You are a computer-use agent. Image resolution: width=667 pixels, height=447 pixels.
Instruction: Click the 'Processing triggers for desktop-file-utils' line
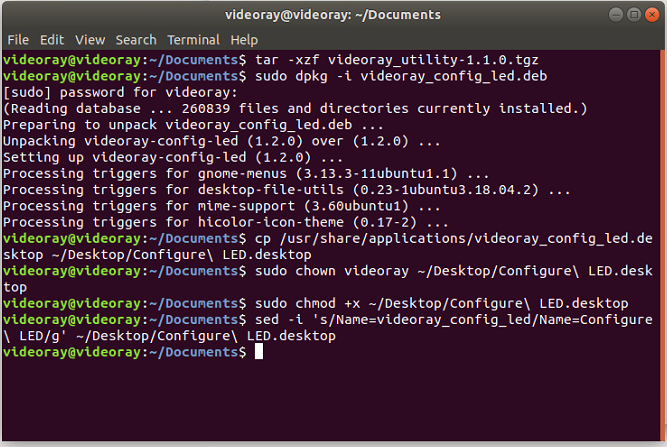287,190
